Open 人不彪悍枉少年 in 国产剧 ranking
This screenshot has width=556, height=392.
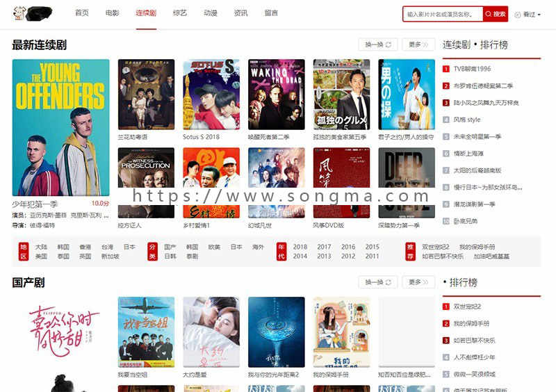[475, 357]
